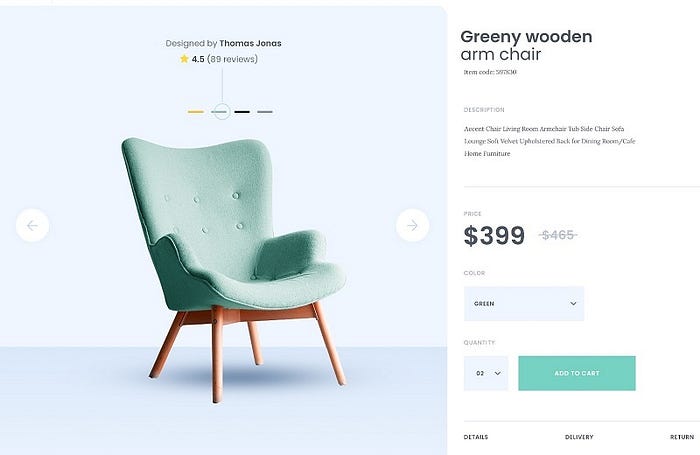Open the quantity 02 dropdown
The image size is (700, 455).
[x=486, y=373]
